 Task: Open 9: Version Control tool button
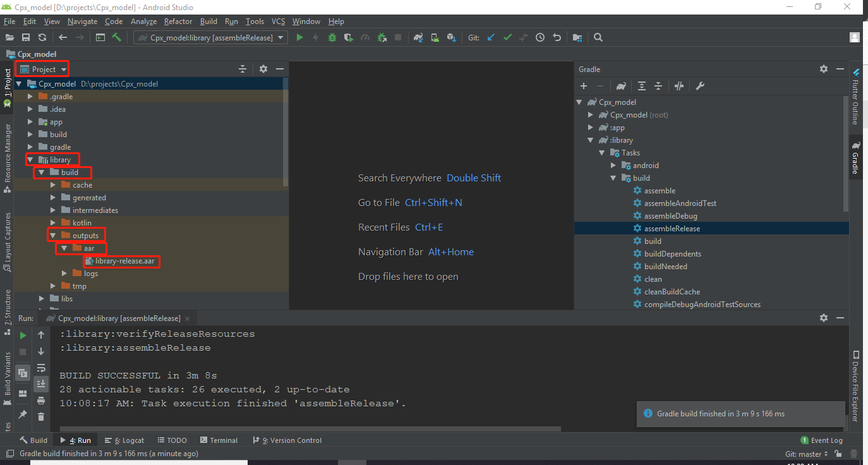(x=287, y=440)
